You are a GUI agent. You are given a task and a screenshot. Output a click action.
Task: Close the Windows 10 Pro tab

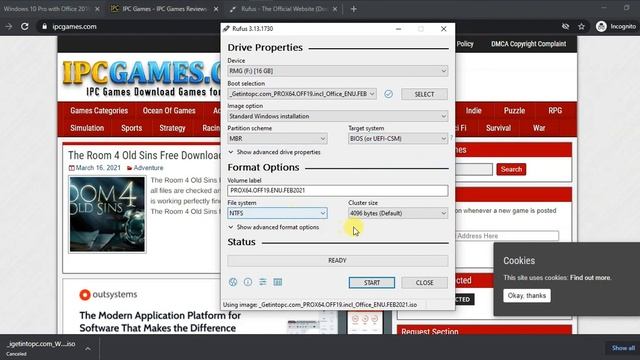[97, 9]
